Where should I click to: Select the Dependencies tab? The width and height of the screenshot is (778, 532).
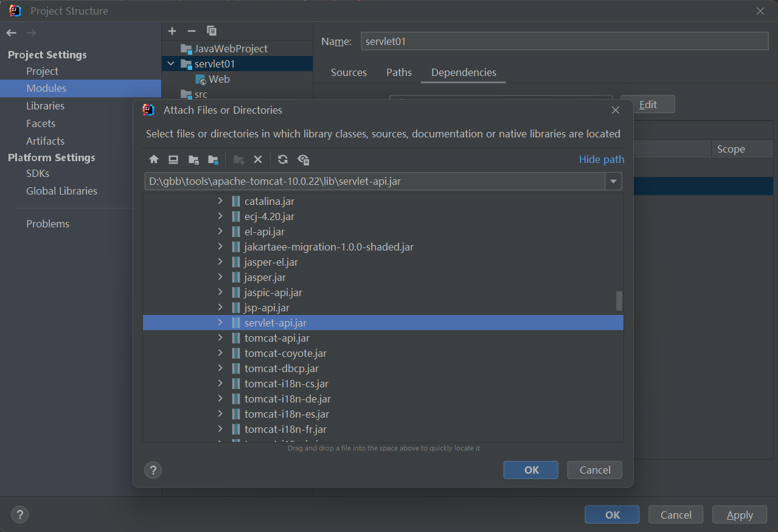point(464,72)
